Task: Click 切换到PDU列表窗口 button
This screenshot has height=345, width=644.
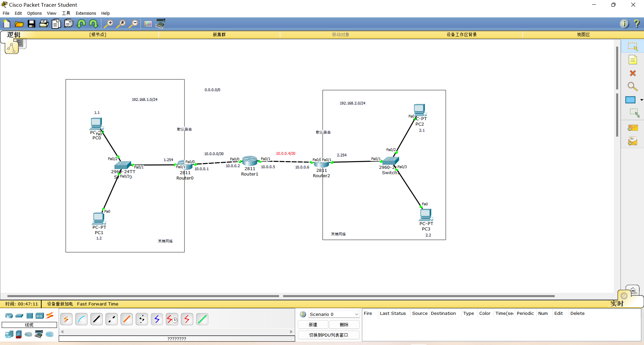Action: (329, 335)
